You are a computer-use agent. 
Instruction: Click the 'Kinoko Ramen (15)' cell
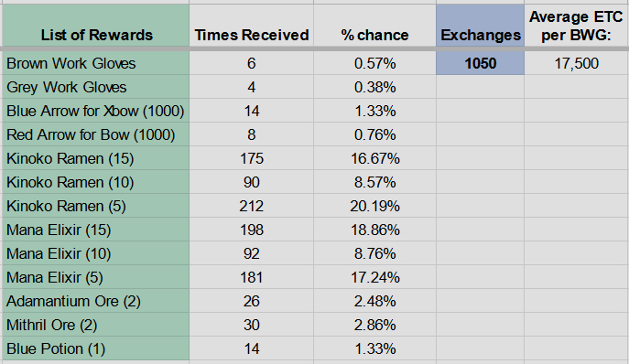point(96,158)
